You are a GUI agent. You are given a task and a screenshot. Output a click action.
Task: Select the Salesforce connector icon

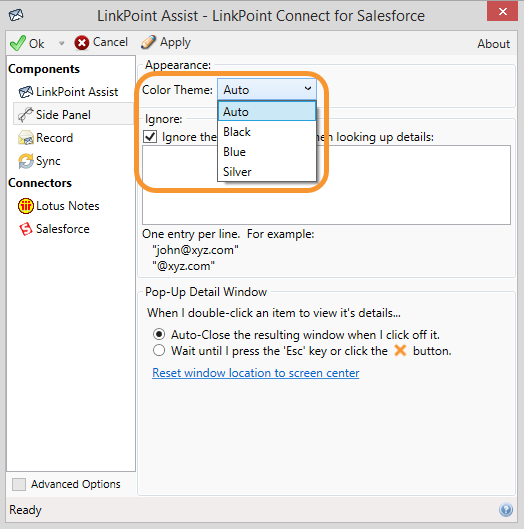click(26, 229)
